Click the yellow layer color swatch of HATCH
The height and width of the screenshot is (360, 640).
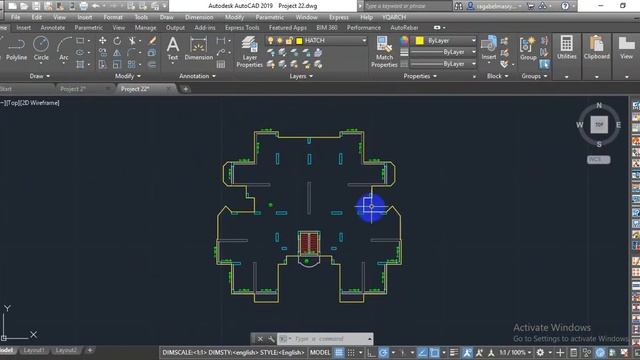point(299,40)
